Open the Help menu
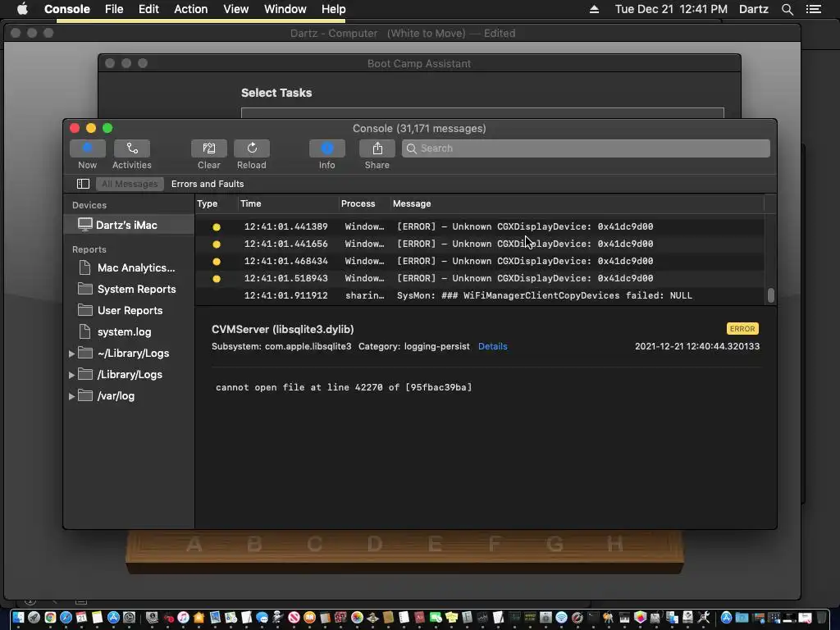The width and height of the screenshot is (840, 630). [x=333, y=9]
